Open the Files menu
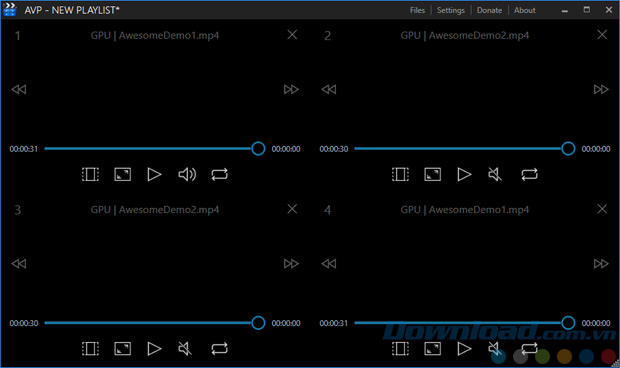 (417, 10)
